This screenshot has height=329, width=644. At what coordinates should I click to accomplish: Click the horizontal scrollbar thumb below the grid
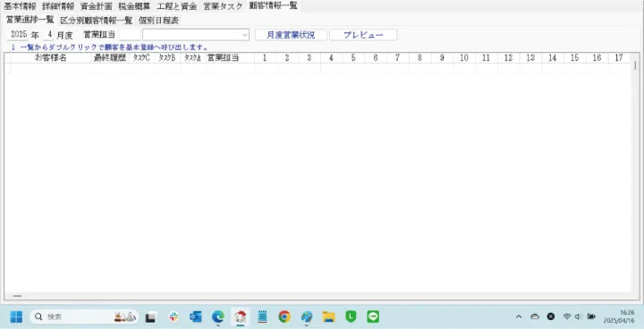point(17,296)
